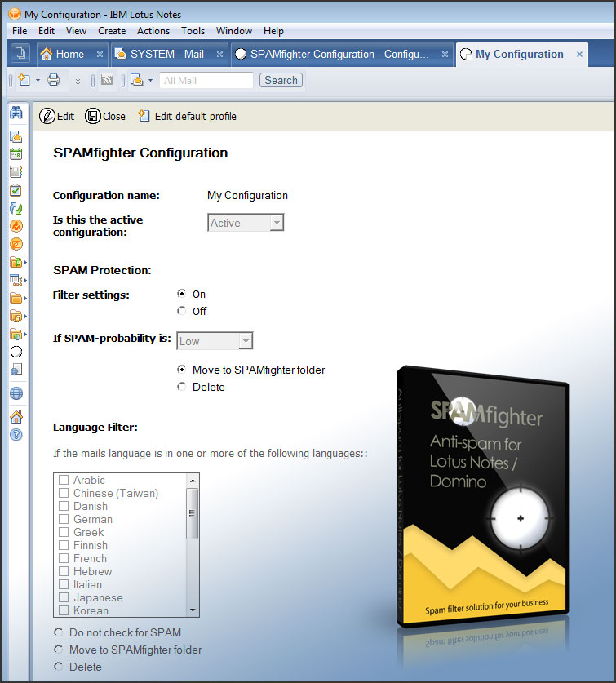The width and height of the screenshot is (616, 683).
Task: Check the Japanese language checkbox
Action: tap(64, 597)
